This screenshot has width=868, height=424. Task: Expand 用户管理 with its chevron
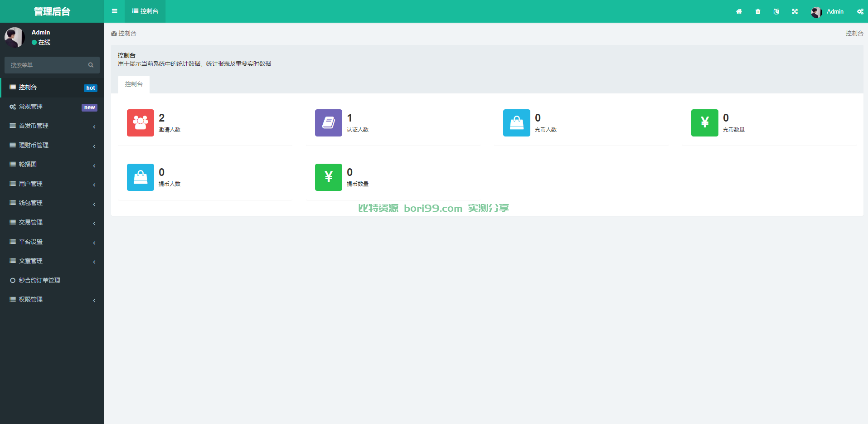pyautogui.click(x=94, y=185)
